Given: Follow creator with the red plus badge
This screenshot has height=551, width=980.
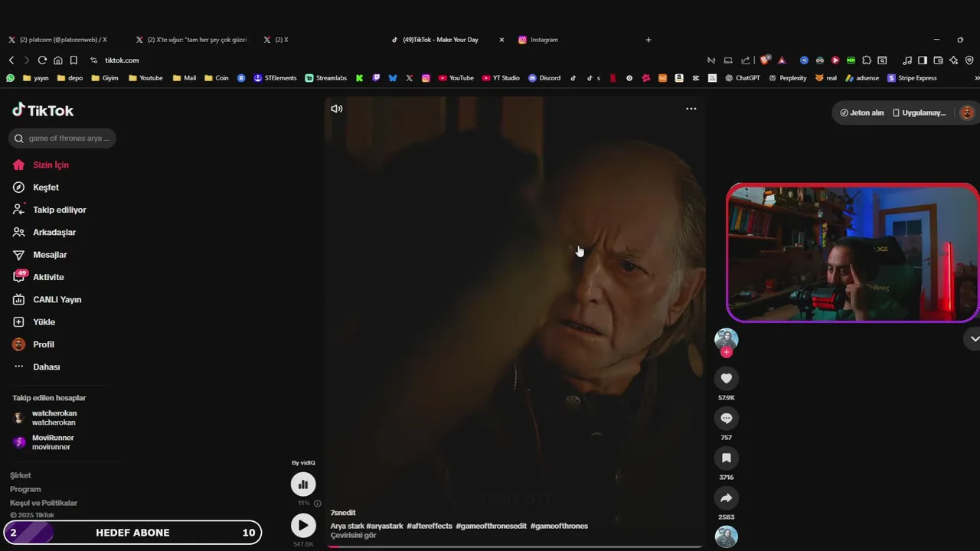Looking at the screenshot, I should point(727,352).
